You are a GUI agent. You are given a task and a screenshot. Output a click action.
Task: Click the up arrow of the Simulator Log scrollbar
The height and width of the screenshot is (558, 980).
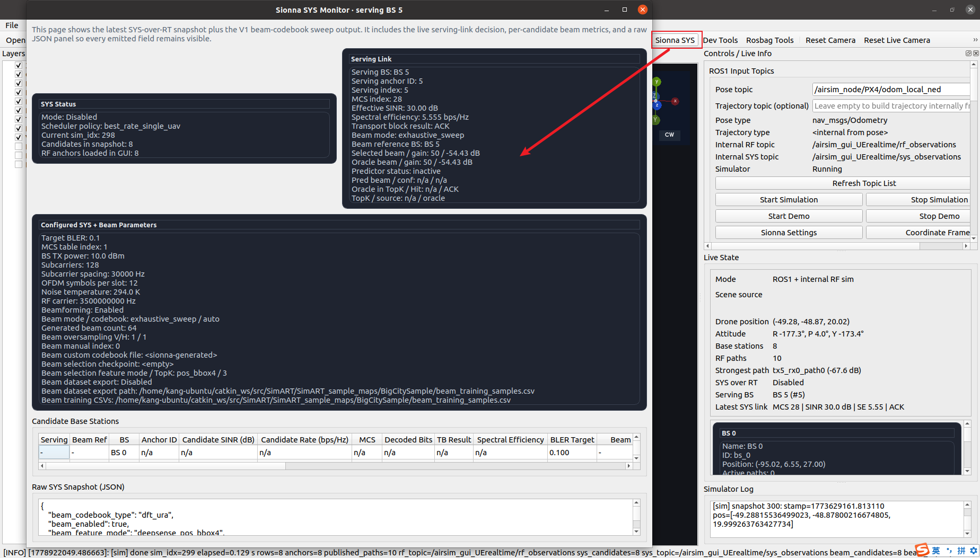[x=967, y=505]
